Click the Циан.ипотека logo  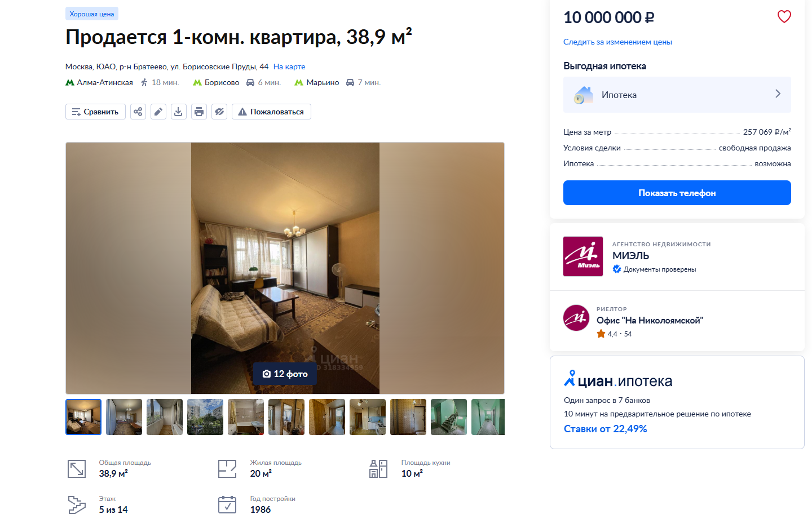(618, 380)
